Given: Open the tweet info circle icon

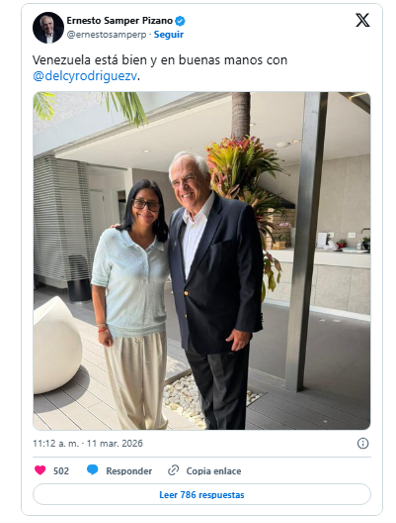Looking at the screenshot, I should (x=363, y=443).
